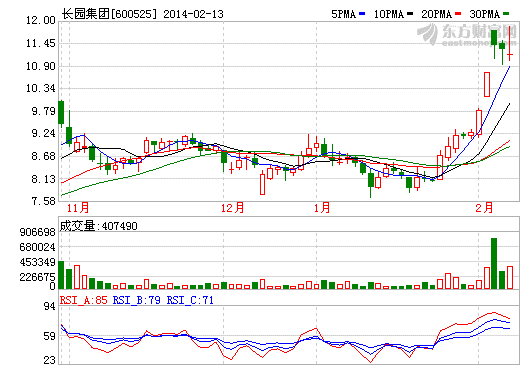
Task: Click the 9.79 price axis label
Action: point(43,111)
